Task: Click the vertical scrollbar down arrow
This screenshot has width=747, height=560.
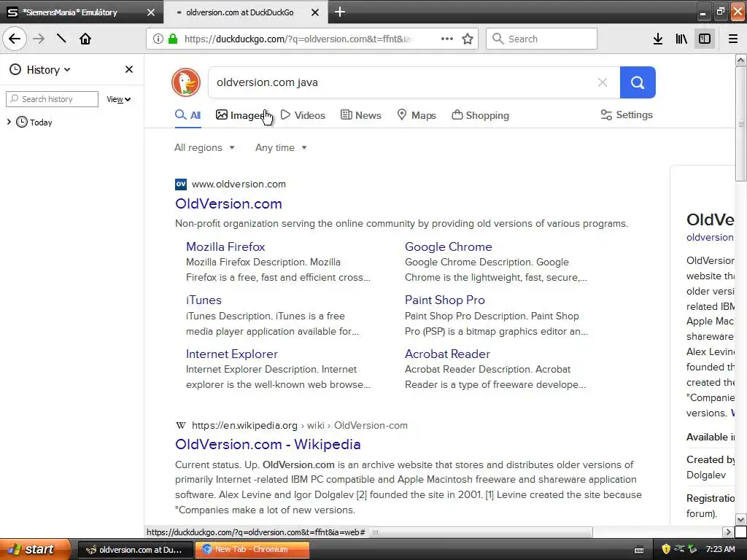Action: click(x=740, y=519)
